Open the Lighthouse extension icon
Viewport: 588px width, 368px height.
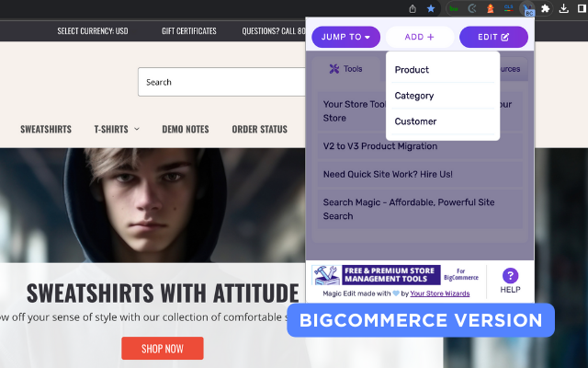coord(490,8)
